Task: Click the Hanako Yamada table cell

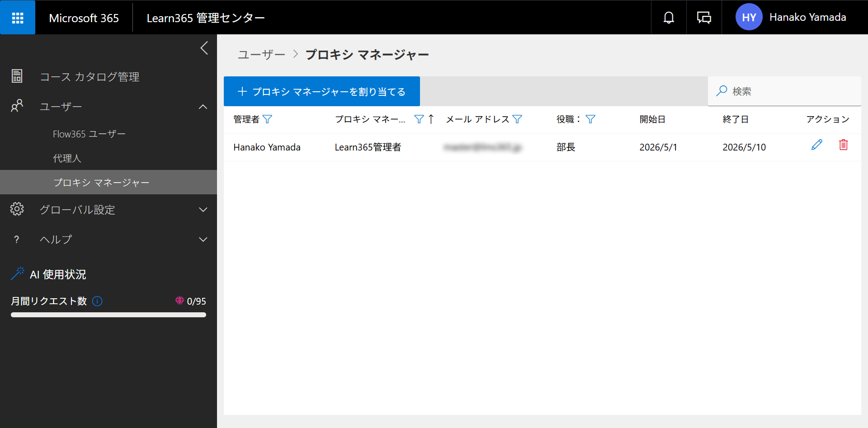Action: click(267, 147)
